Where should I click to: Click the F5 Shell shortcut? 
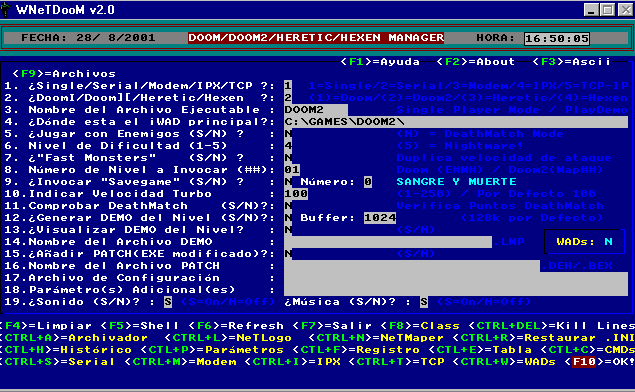coord(139,326)
